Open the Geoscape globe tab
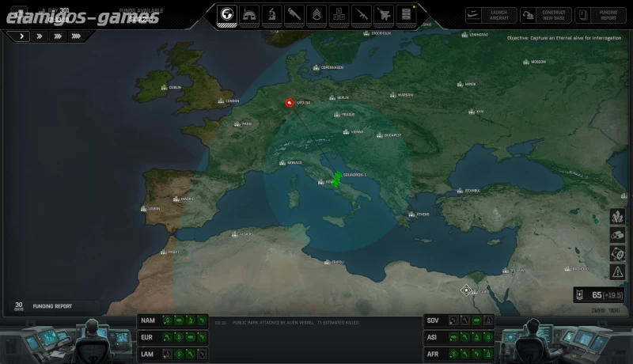Screen dimensions: 633x364 coord(226,15)
